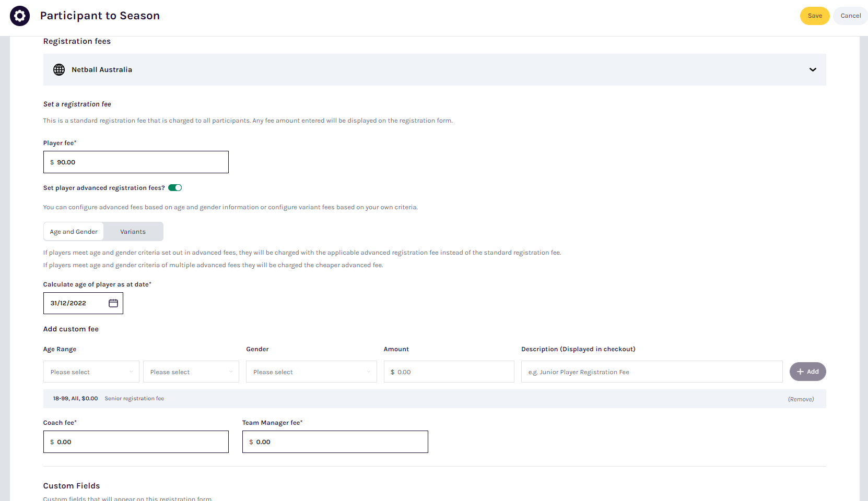868x501 pixels.
Task: Click the Team Manager fee field
Action: (335, 442)
